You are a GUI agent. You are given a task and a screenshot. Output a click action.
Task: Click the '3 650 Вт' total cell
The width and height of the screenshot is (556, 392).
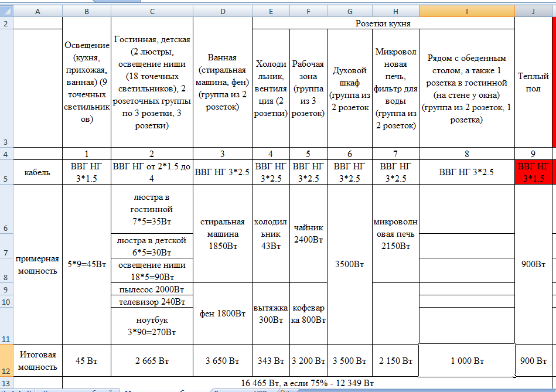tap(223, 360)
